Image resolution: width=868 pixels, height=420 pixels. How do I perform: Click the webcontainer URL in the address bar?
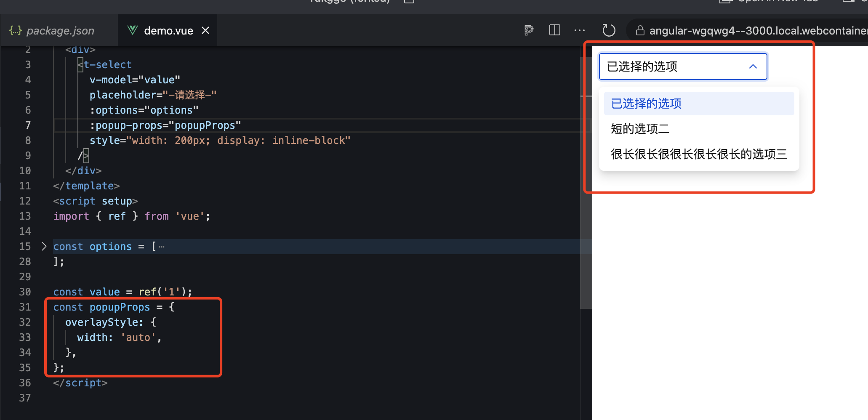(x=758, y=30)
